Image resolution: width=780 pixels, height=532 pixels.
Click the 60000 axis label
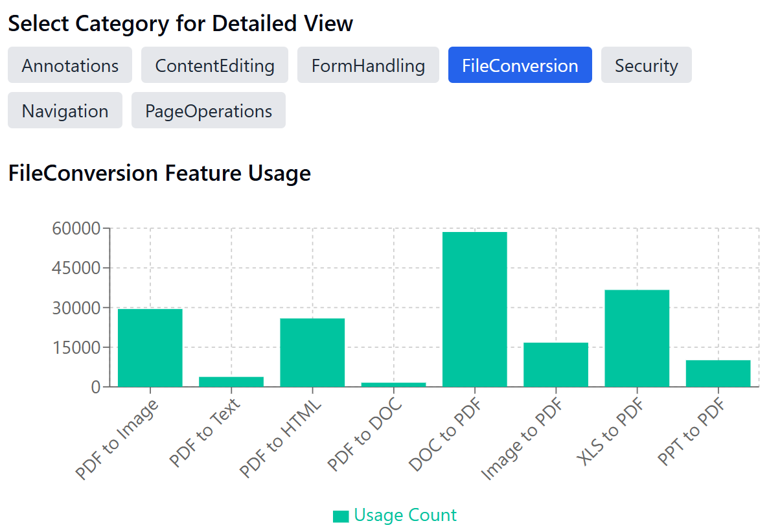[x=75, y=229]
